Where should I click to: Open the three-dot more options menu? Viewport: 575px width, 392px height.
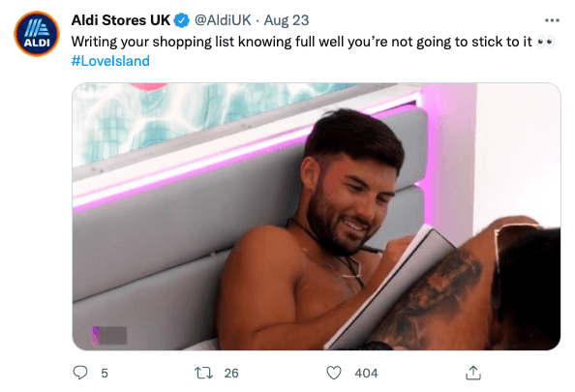(552, 20)
